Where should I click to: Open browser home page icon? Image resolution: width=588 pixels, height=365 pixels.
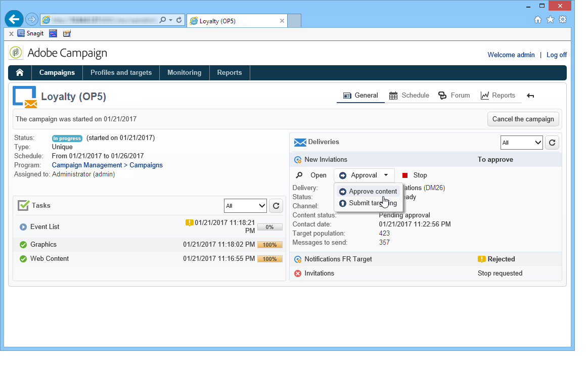click(538, 20)
